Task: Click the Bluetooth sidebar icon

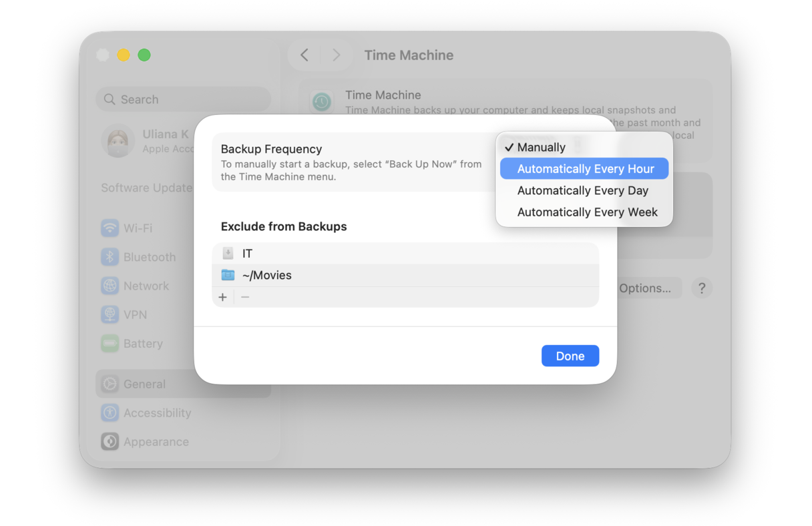Action: [110, 257]
